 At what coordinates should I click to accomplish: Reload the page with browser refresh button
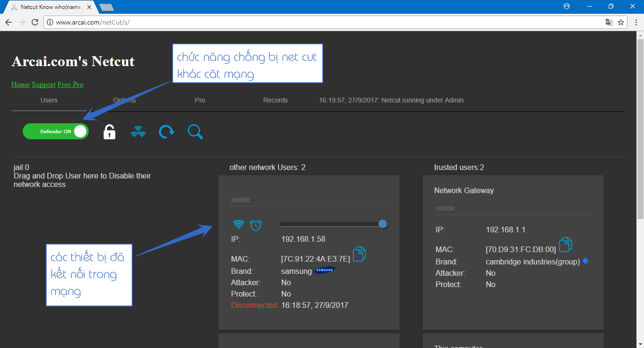point(35,22)
